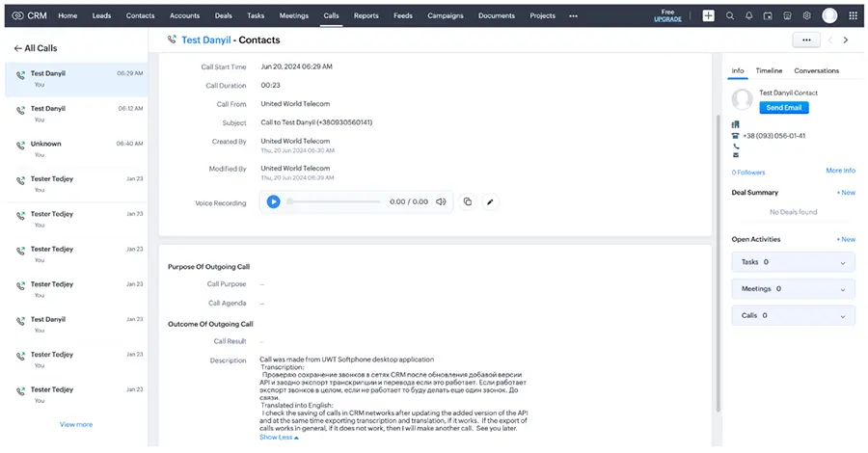Open the marketplace store icon
868x453 pixels.
(787, 16)
